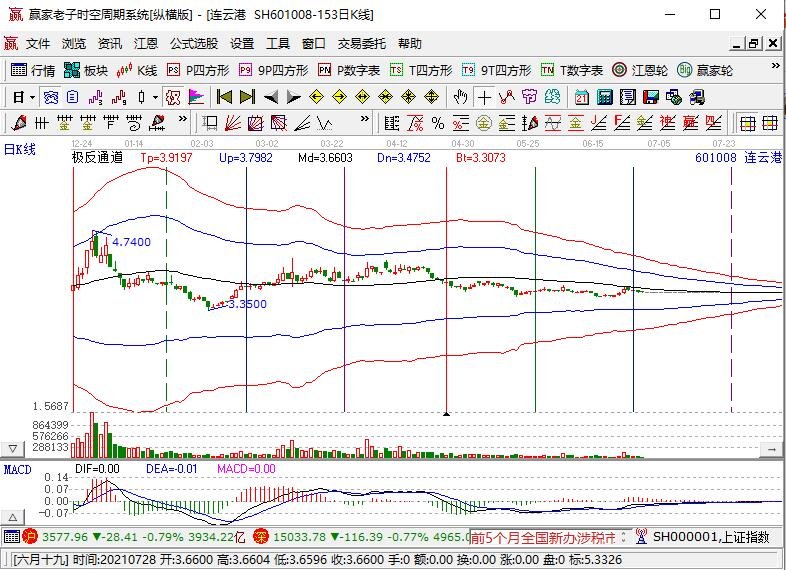Screen dimensions: 786x570
Task: Open the 交易委托 menu
Action: (361, 44)
